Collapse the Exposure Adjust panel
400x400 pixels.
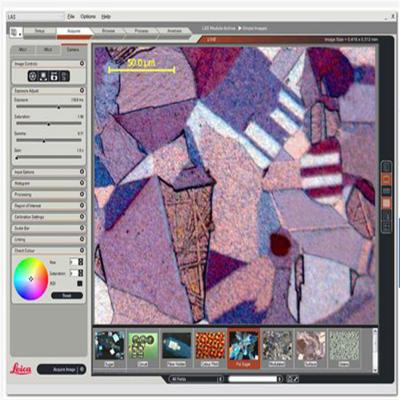point(82,91)
